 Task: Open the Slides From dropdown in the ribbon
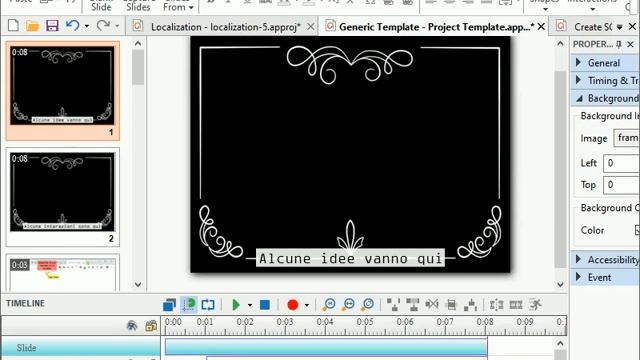tap(178, 7)
